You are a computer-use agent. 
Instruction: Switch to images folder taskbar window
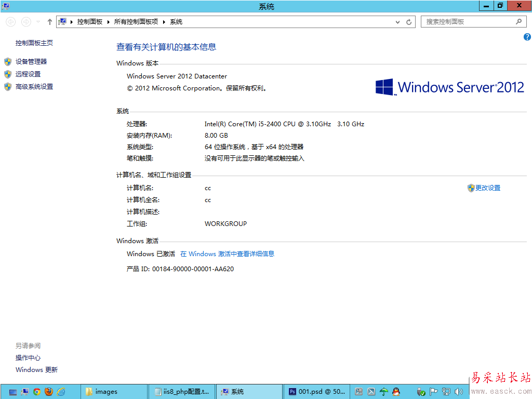click(114, 392)
